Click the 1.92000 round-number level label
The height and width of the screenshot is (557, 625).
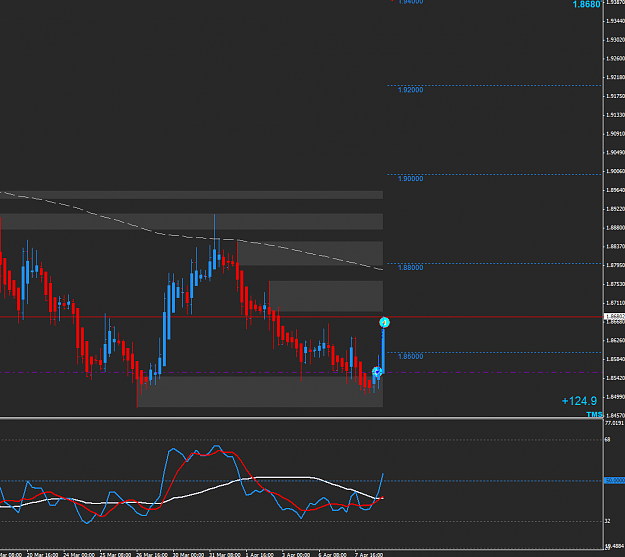pyautogui.click(x=411, y=90)
